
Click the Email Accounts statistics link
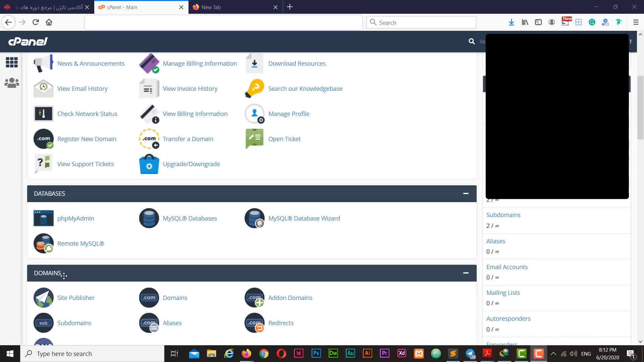coord(507,267)
